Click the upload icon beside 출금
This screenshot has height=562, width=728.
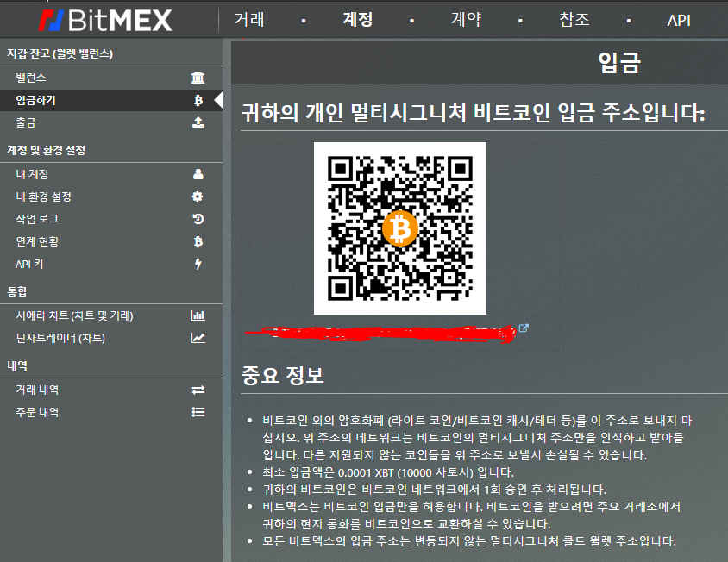tap(198, 122)
